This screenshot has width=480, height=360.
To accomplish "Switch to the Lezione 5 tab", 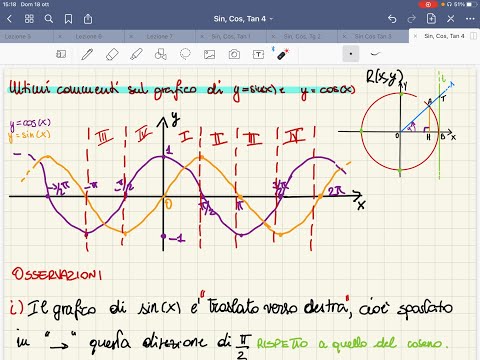I will tap(18, 36).
